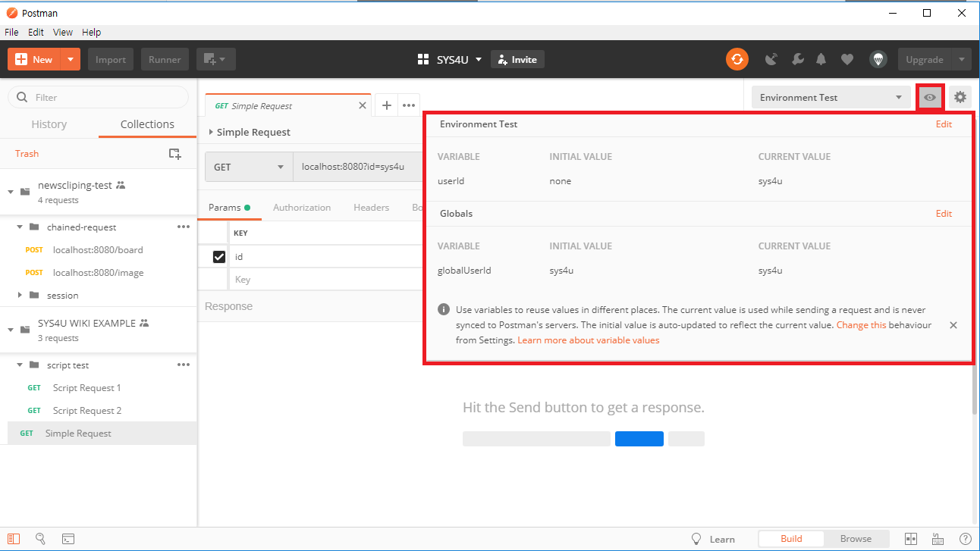Image resolution: width=980 pixels, height=551 pixels.
Task: Open the Authorization tab
Action: click(x=302, y=207)
